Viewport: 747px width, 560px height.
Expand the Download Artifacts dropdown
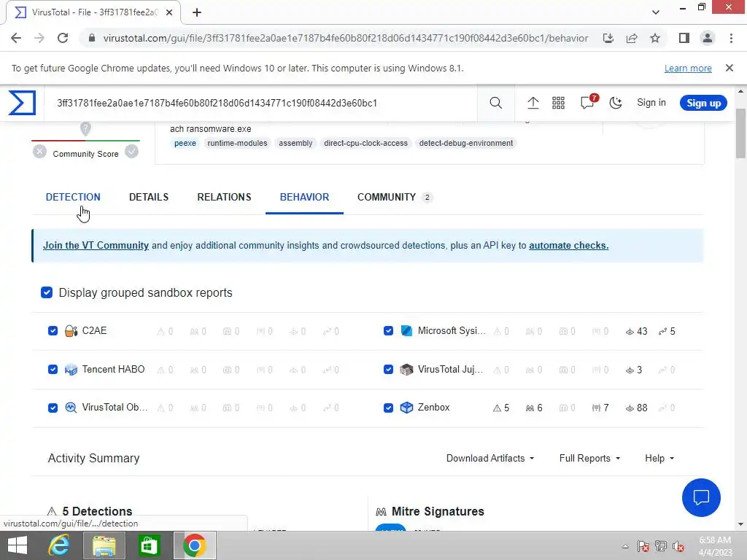(x=490, y=458)
